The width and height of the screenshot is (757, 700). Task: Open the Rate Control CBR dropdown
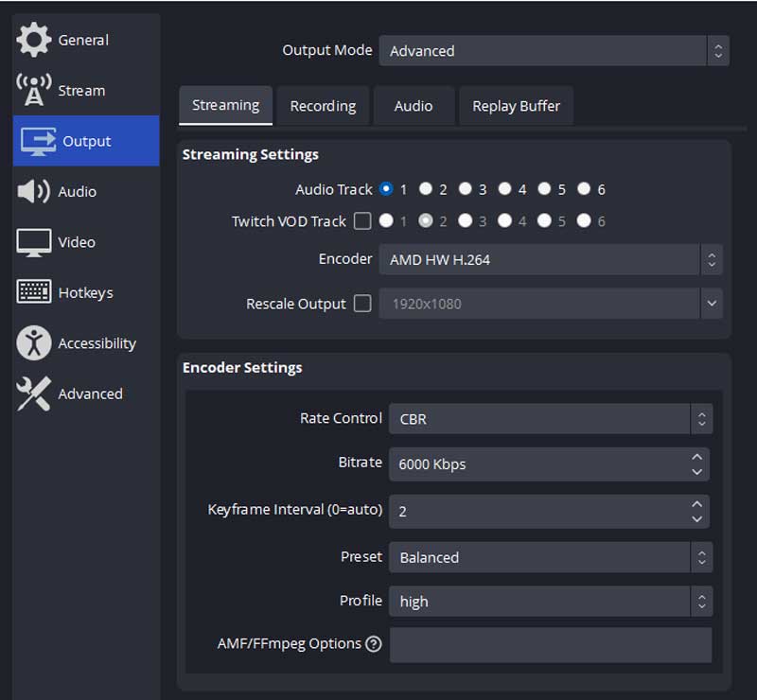[551, 418]
